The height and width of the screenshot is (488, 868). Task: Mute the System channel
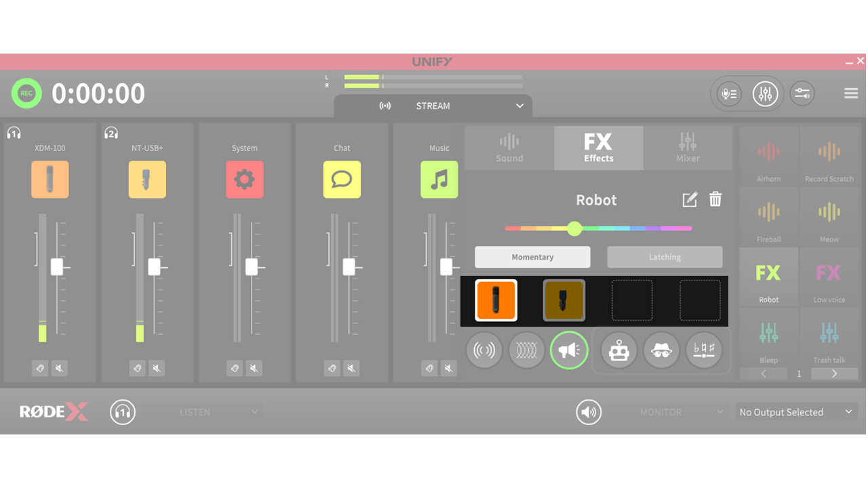254,368
